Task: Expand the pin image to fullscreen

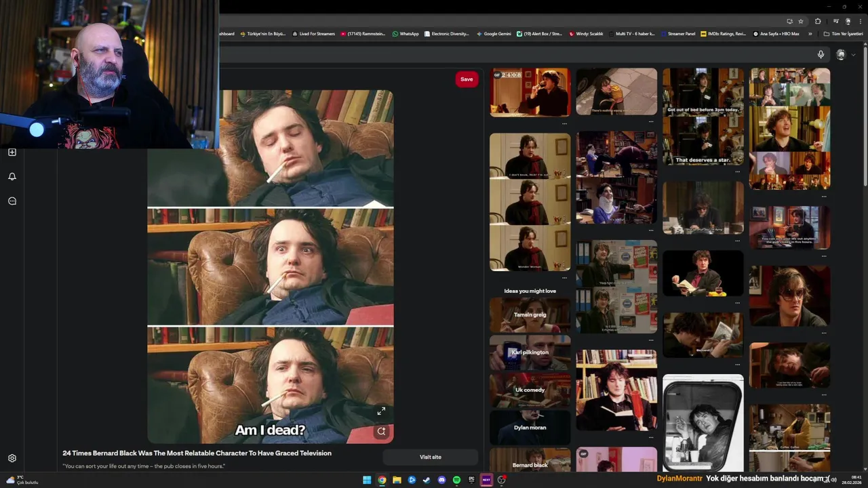Action: coord(381,411)
